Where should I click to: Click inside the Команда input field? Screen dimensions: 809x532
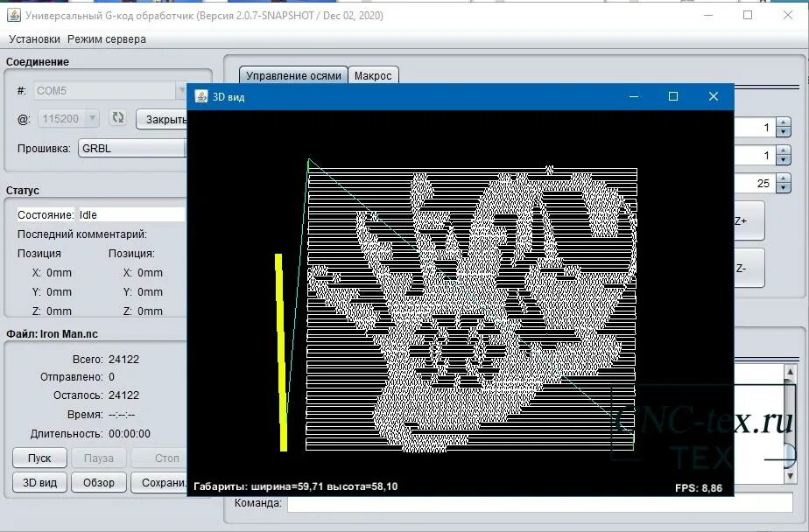539,502
